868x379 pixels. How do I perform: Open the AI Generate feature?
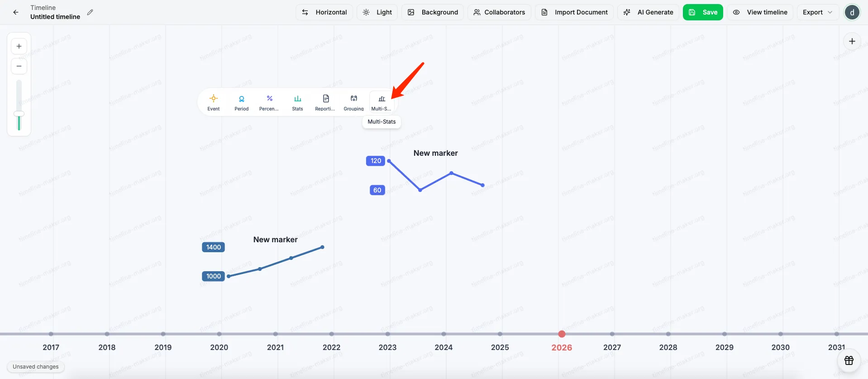tap(649, 12)
